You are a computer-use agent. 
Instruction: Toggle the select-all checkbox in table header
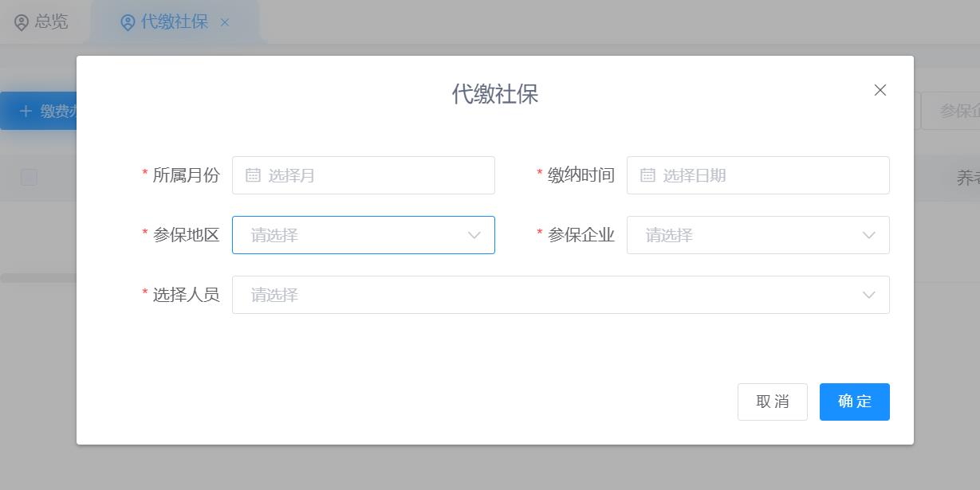[29, 178]
